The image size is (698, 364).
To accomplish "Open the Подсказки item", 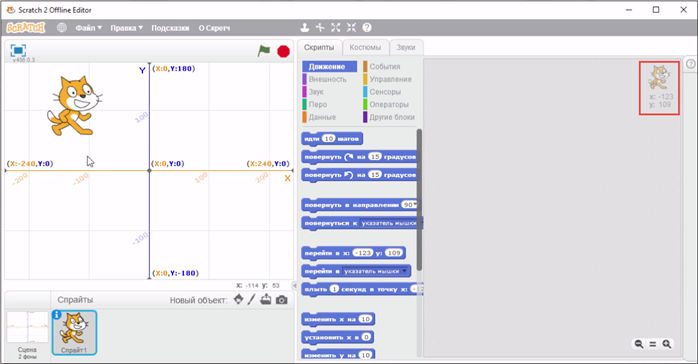I will (170, 28).
